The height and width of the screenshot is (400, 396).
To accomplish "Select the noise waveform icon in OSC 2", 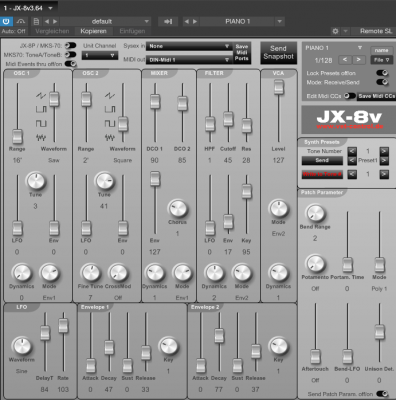I will pyautogui.click(x=110, y=137).
